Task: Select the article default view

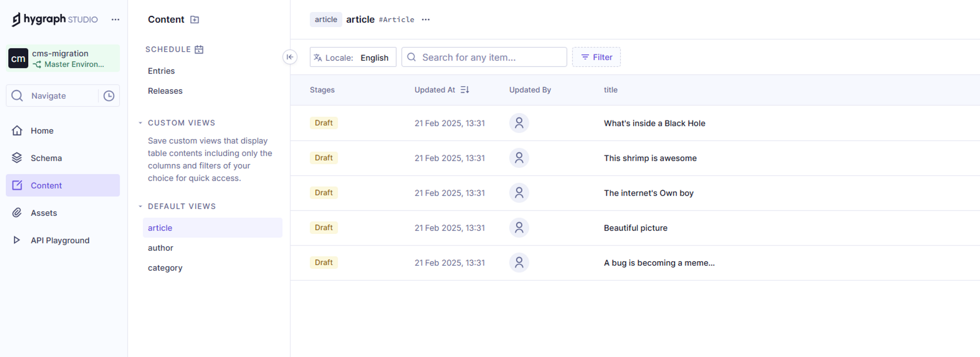Action: pos(212,228)
